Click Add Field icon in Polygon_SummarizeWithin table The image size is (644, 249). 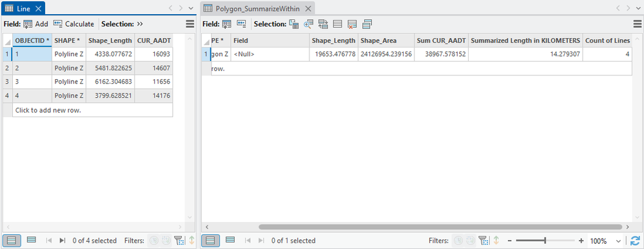click(227, 24)
